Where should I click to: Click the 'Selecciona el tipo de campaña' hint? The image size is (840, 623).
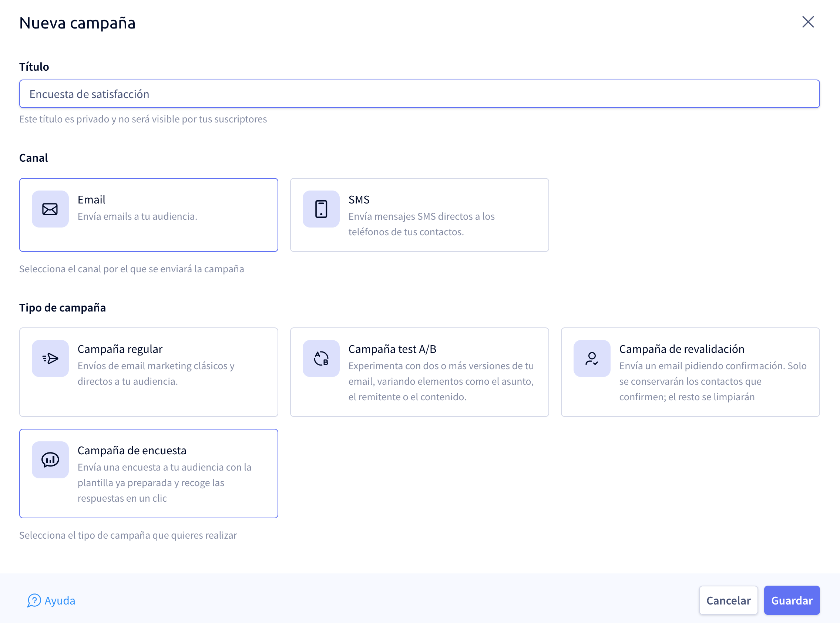[x=128, y=535]
